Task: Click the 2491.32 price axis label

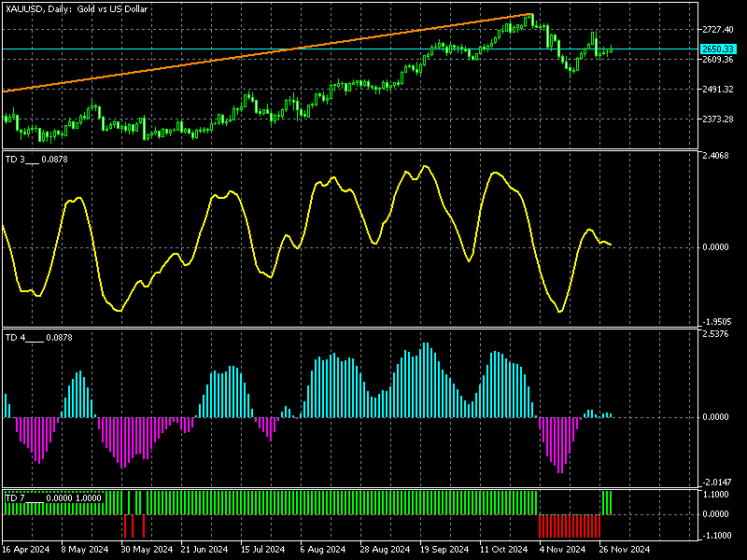Action: [x=718, y=90]
